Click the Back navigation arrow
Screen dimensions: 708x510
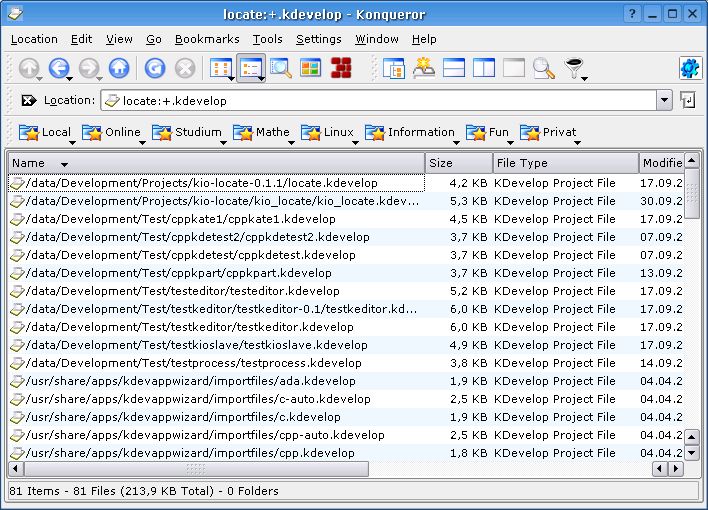(59, 68)
